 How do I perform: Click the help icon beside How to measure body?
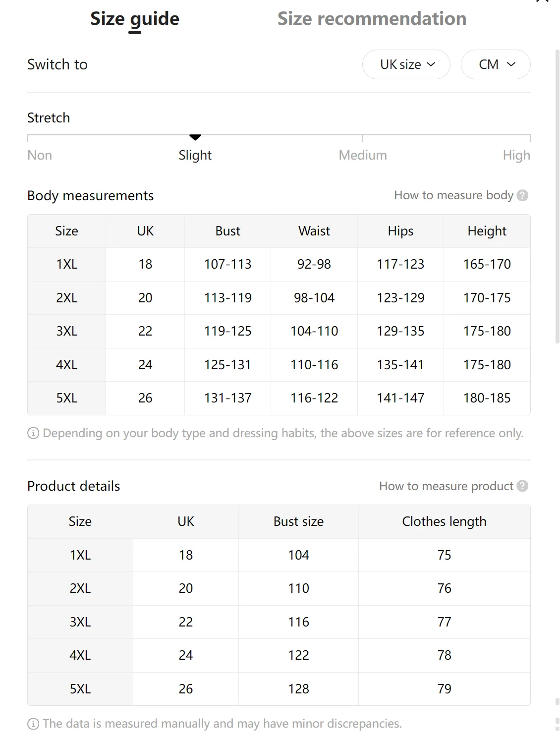[522, 195]
